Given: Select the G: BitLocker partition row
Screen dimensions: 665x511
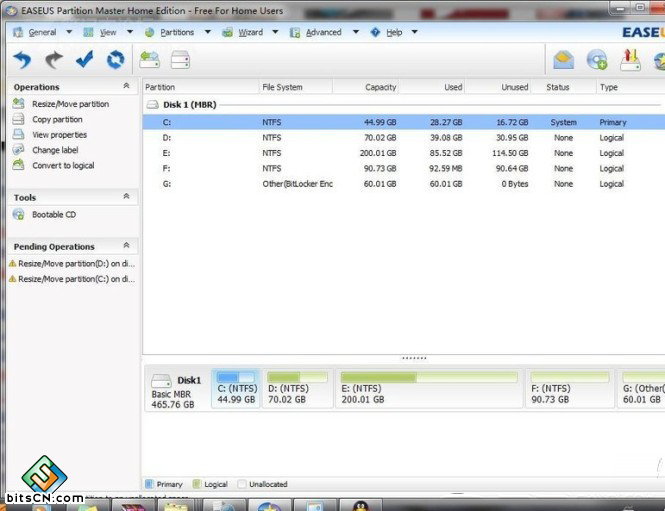Looking at the screenshot, I should tap(404, 184).
